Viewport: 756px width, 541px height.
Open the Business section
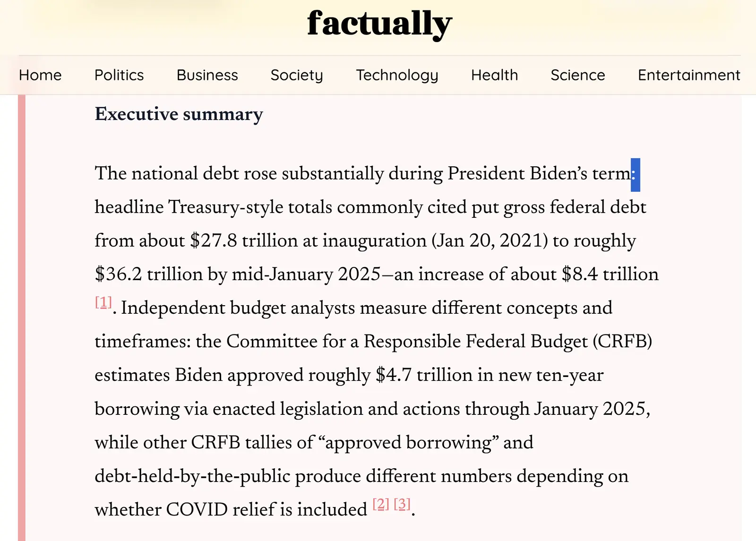pos(207,75)
